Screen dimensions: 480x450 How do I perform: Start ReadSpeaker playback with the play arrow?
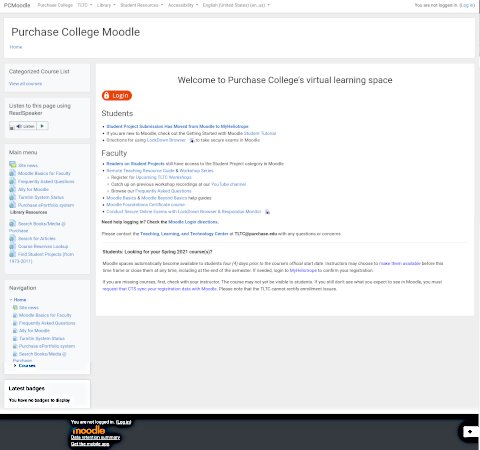42,126
